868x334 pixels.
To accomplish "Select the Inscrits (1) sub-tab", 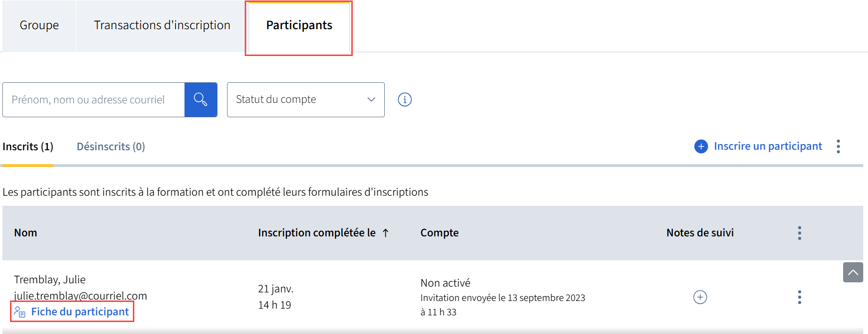I will pos(28,146).
